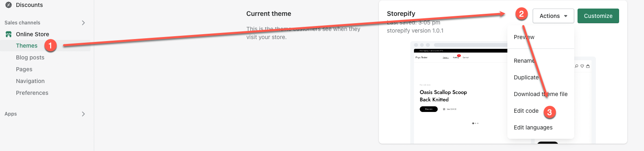The width and height of the screenshot is (644, 151).
Task: Select Edit languages menu entry
Action: [x=533, y=127]
